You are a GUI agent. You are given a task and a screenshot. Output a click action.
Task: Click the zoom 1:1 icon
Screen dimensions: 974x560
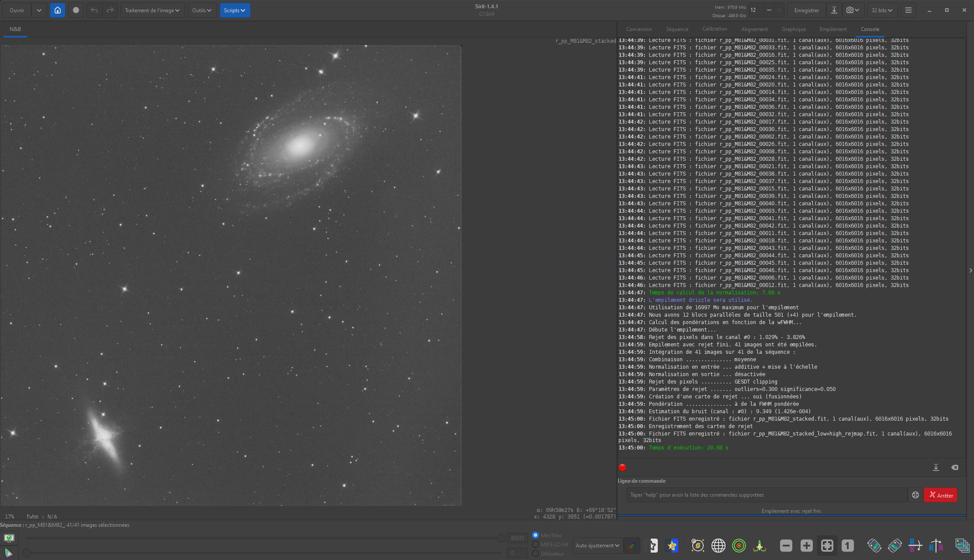(x=847, y=545)
